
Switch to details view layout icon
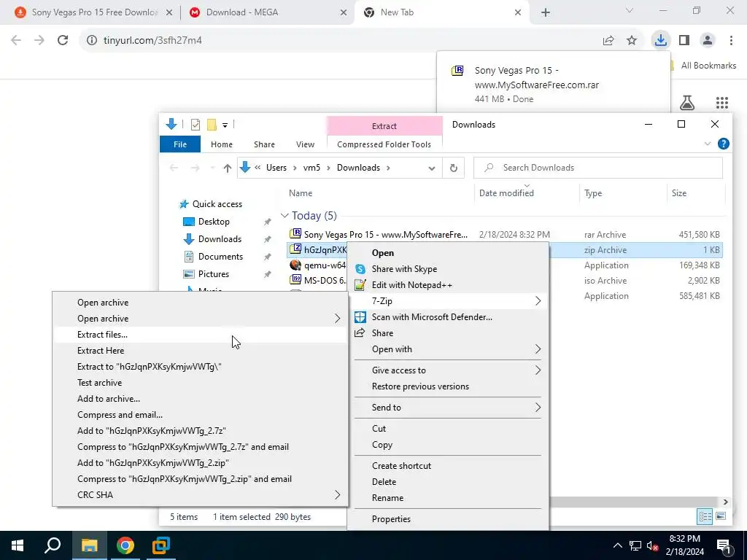tap(705, 516)
